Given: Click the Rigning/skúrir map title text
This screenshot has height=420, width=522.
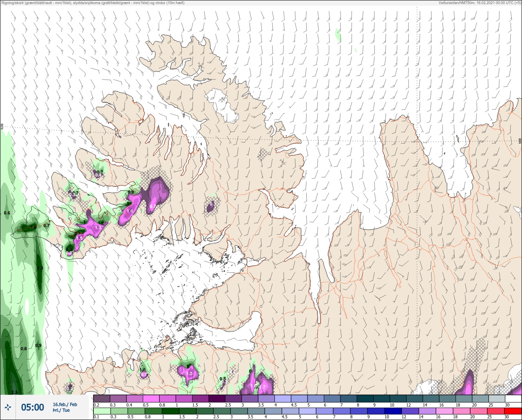Looking at the screenshot, I should click(93, 3).
